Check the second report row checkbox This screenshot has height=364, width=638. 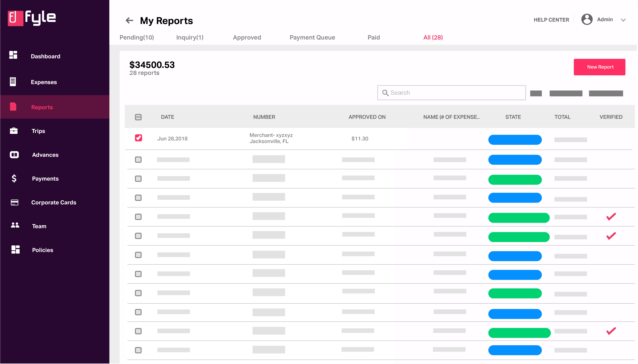[138, 159]
